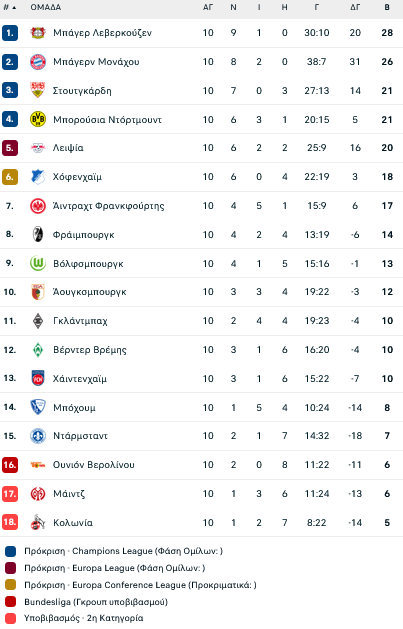This screenshot has height=629, width=403.
Task: Click the Köln goat crest
Action: click(x=38, y=522)
